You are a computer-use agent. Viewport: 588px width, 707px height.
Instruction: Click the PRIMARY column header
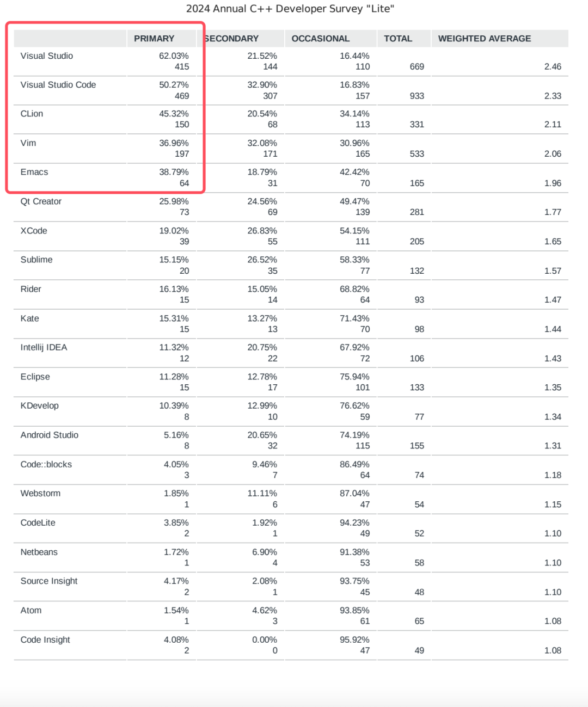pos(154,39)
